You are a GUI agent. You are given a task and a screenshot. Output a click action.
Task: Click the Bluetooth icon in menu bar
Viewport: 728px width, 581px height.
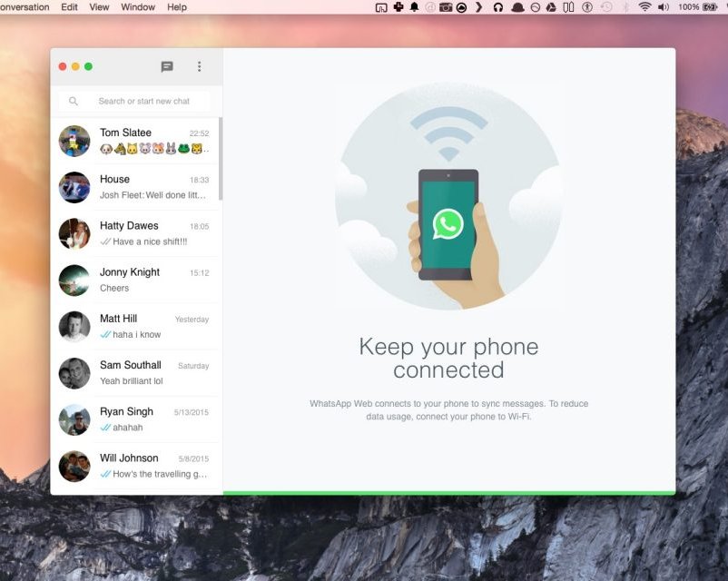pos(625,7)
